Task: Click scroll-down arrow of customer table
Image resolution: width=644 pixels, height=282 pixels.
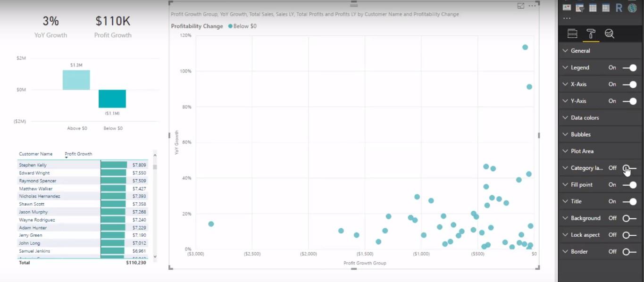Action: coord(155,257)
